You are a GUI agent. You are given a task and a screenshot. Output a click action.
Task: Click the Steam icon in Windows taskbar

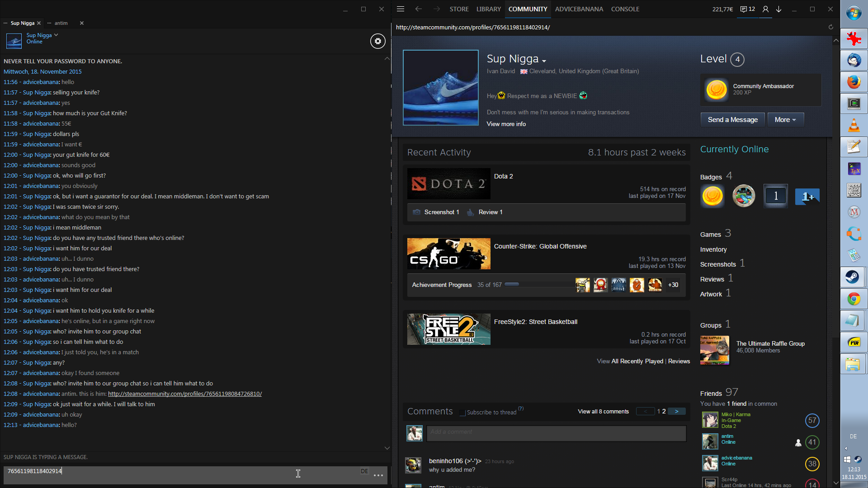[854, 277]
